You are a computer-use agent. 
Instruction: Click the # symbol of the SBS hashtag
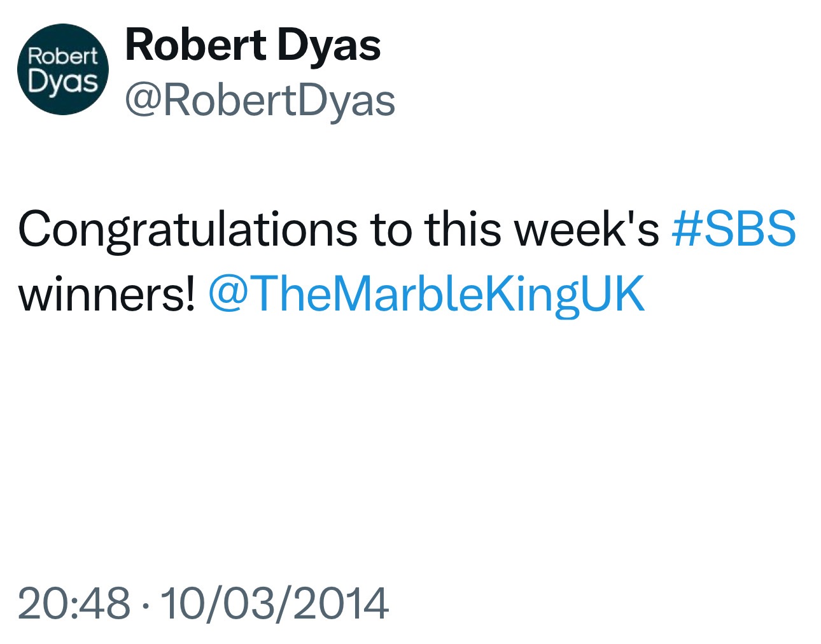click(685, 228)
